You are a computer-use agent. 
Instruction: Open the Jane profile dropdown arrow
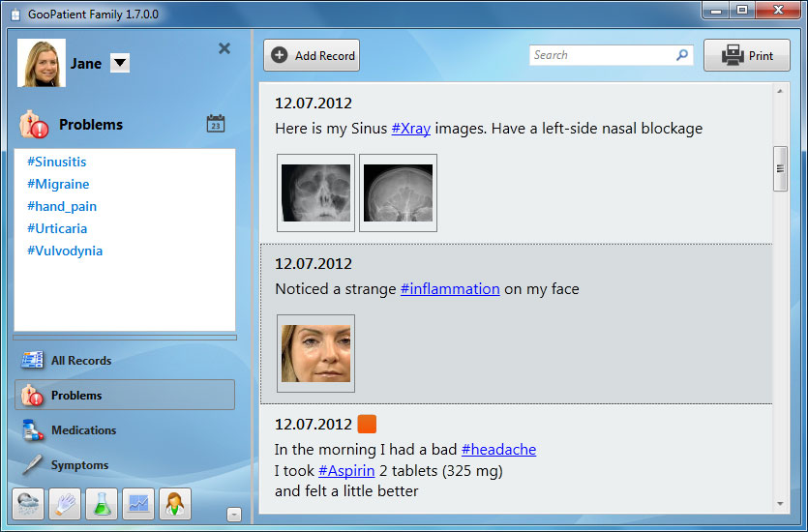(x=120, y=63)
